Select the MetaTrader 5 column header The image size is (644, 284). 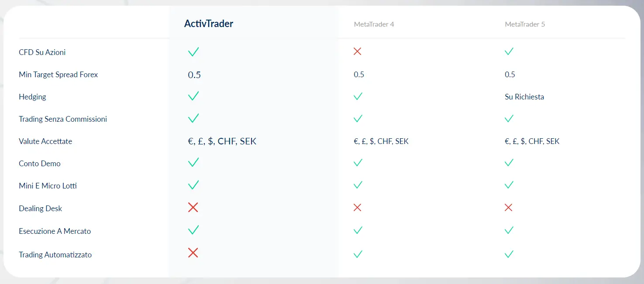pos(525,24)
